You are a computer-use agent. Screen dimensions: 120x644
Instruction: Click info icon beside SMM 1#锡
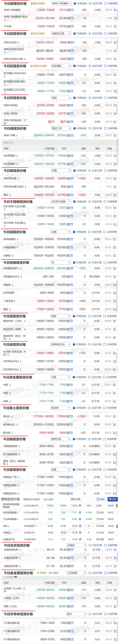17,135
